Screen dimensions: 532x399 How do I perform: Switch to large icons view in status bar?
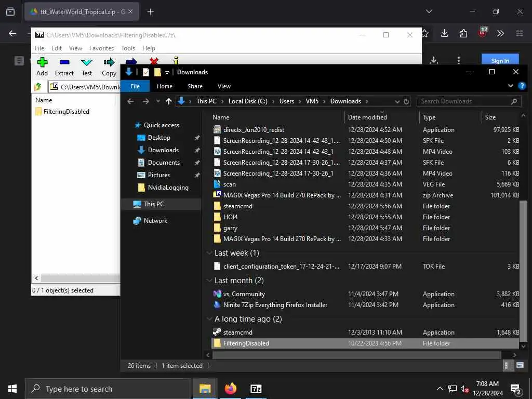pos(520,365)
